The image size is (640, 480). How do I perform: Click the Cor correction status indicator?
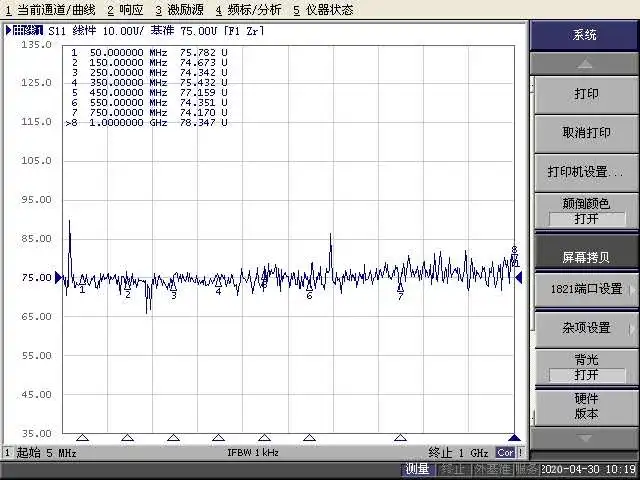505,453
